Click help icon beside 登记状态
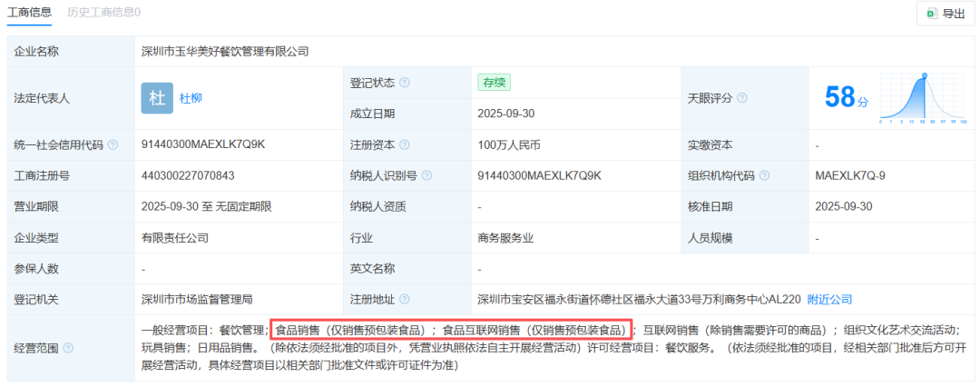The image size is (980, 387). (405, 83)
